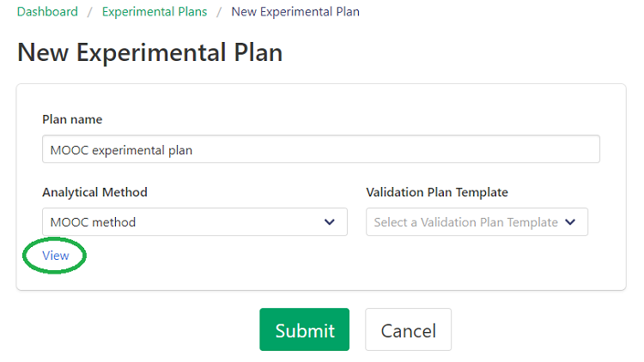Click the Select a Validation Plan Template placeholder
This screenshot has height=362, width=644.
coord(465,222)
